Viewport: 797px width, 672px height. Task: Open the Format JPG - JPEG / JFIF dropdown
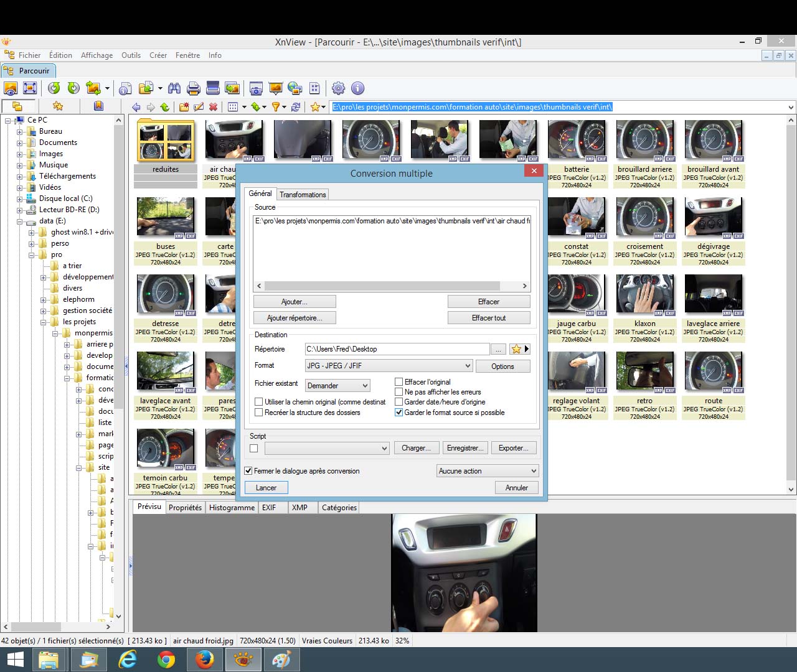tap(389, 366)
